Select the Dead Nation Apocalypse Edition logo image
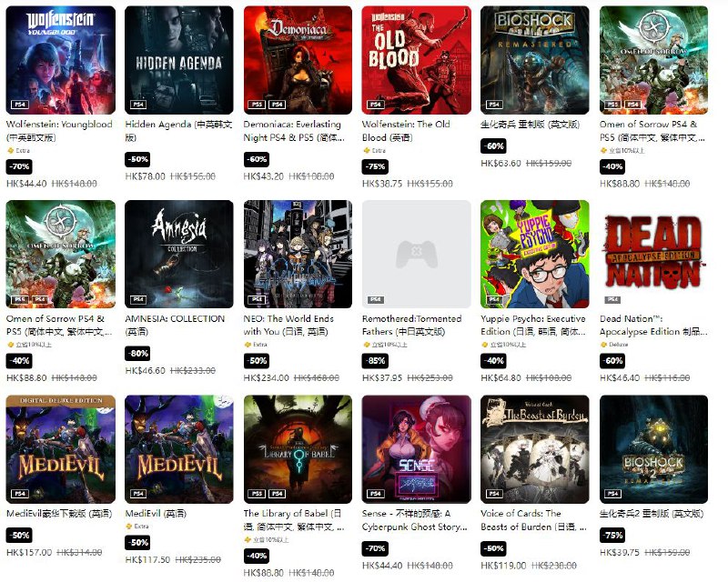The image size is (728, 582). pos(653,253)
